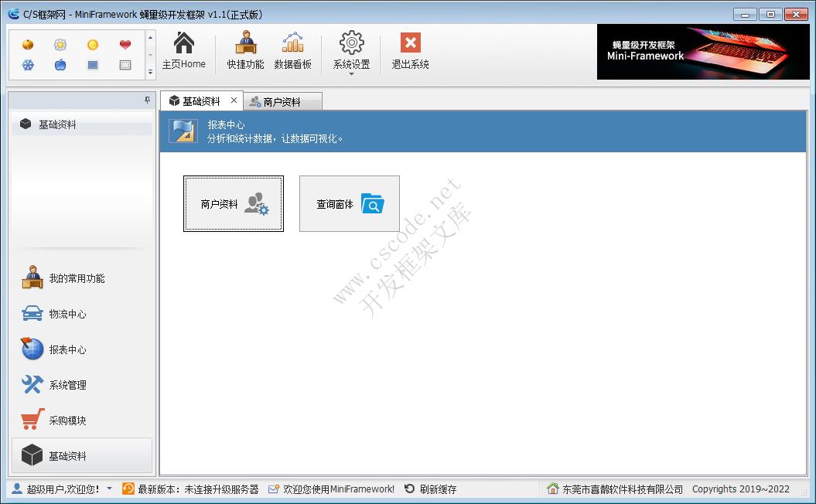Toggle the sidebar pin icon
This screenshot has width=816, height=504.
150,100
